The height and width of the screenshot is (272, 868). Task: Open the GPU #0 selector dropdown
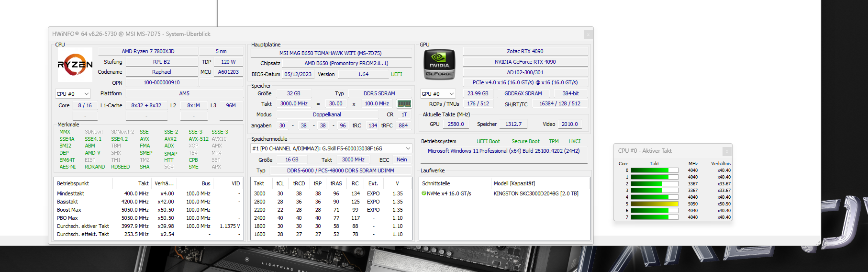click(x=438, y=94)
